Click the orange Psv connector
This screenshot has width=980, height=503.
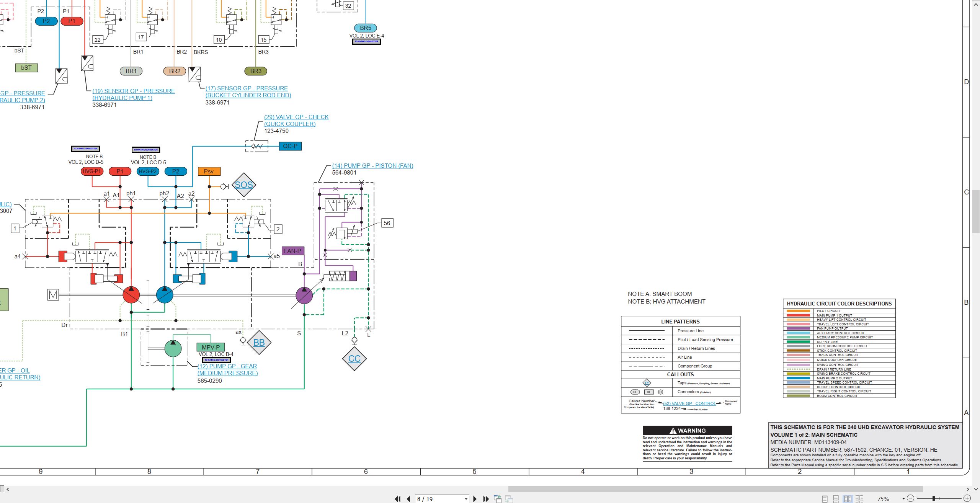[x=209, y=171]
